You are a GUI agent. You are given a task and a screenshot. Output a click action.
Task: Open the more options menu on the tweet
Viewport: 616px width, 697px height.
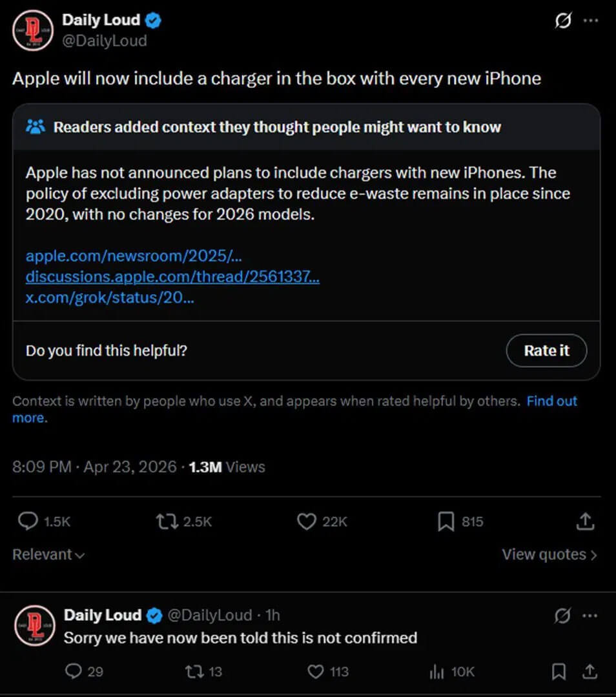pos(591,21)
